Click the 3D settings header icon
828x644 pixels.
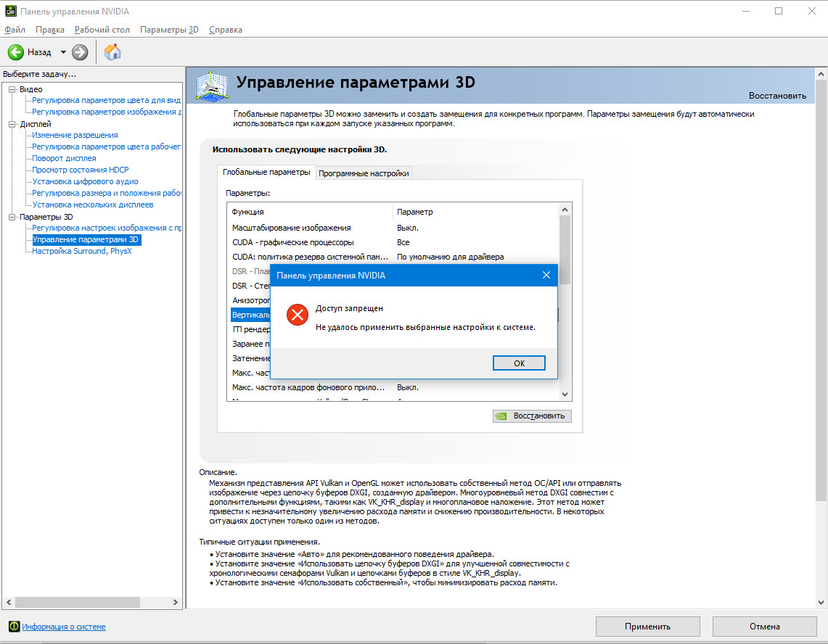(x=212, y=86)
